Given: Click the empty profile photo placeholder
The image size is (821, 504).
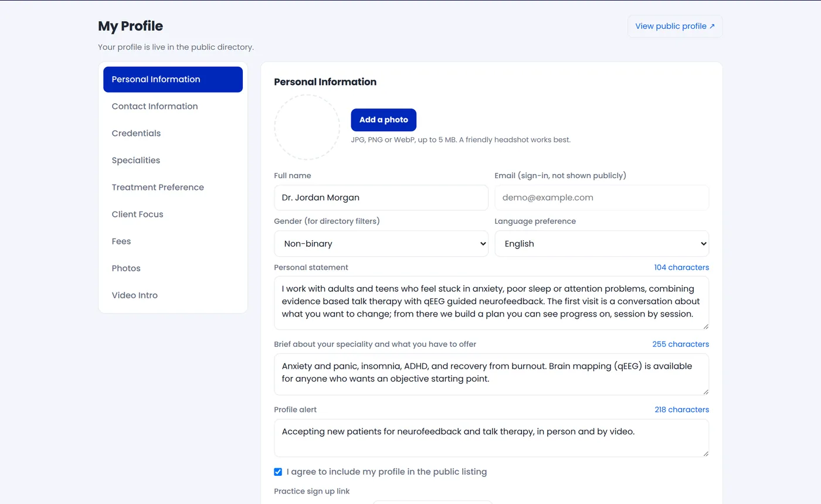Looking at the screenshot, I should [x=307, y=127].
